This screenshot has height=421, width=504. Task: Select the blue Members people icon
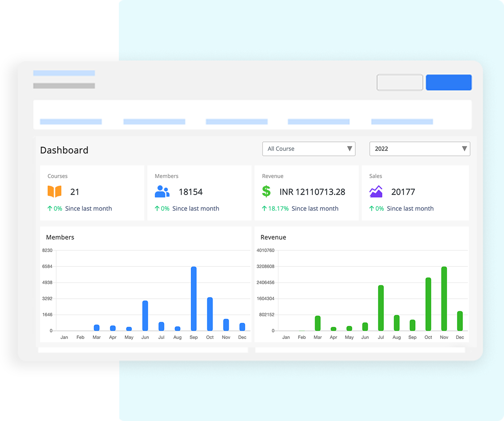(162, 192)
